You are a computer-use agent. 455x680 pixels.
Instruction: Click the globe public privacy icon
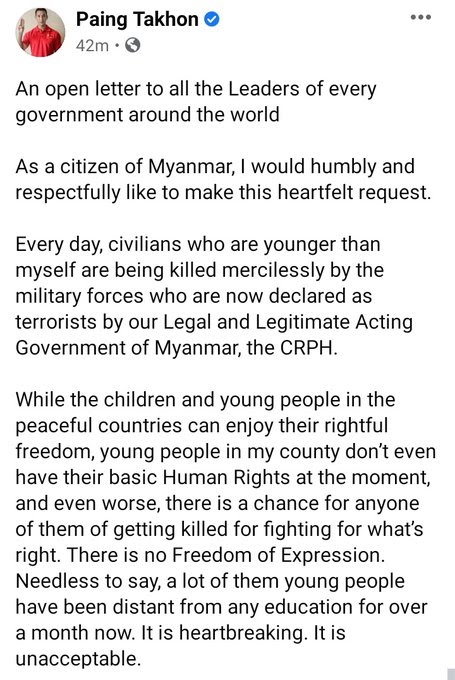pos(132,45)
